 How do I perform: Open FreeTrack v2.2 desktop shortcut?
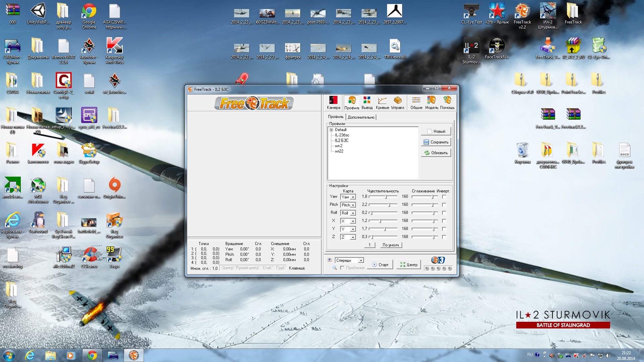[522, 16]
